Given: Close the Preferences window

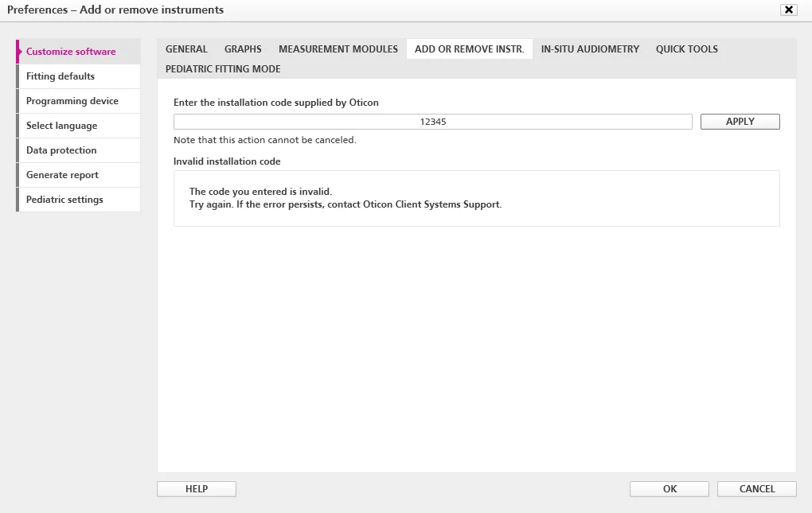Looking at the screenshot, I should pyautogui.click(x=789, y=10).
